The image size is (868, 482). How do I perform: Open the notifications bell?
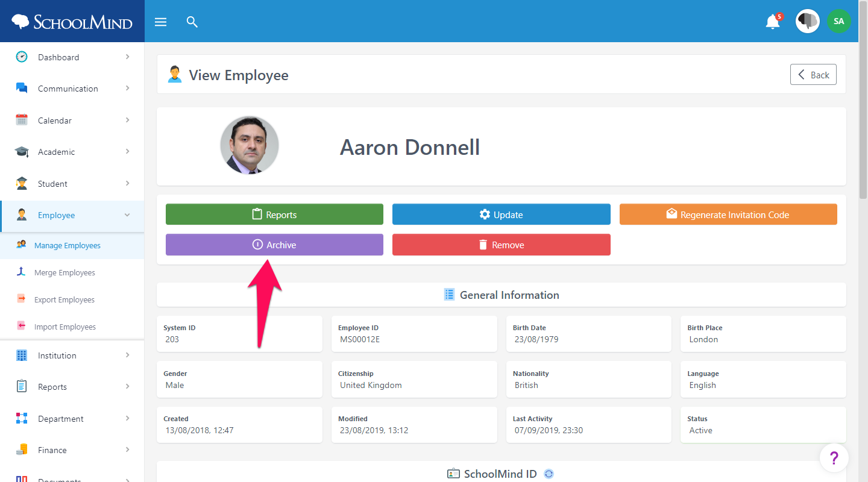[773, 22]
